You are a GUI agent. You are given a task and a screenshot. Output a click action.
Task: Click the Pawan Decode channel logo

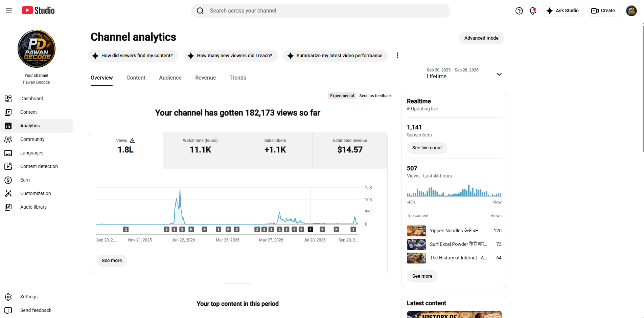coord(37,49)
